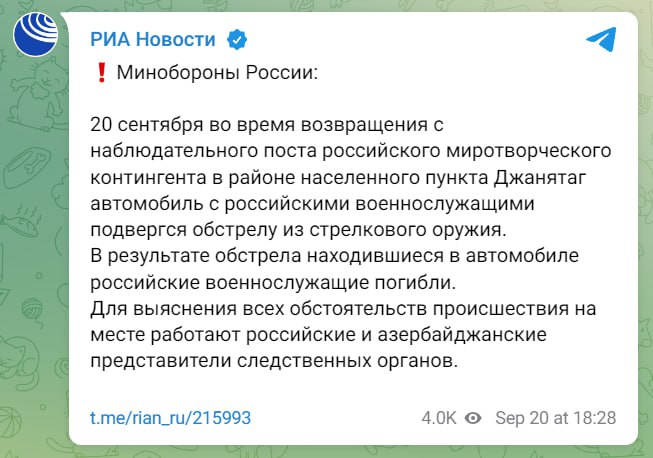Open the Sep 20 at 18:28 timestamp
Image resolution: width=653 pixels, height=458 pixels.
[555, 418]
